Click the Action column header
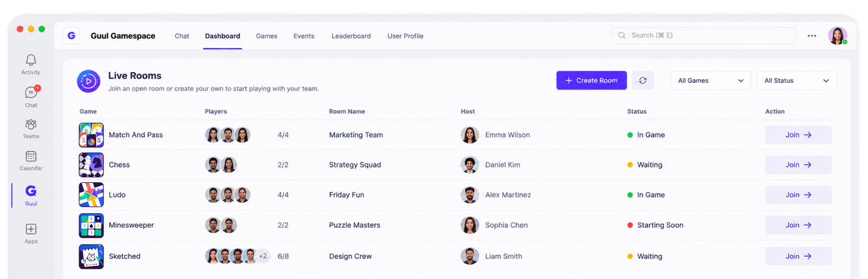The width and height of the screenshot is (868, 279). click(775, 112)
